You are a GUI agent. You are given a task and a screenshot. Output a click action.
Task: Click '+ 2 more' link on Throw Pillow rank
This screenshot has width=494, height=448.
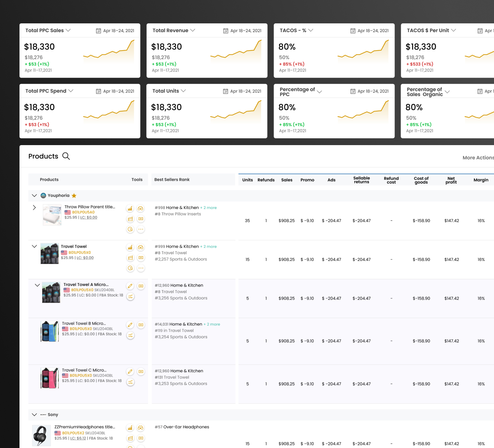pos(209,208)
